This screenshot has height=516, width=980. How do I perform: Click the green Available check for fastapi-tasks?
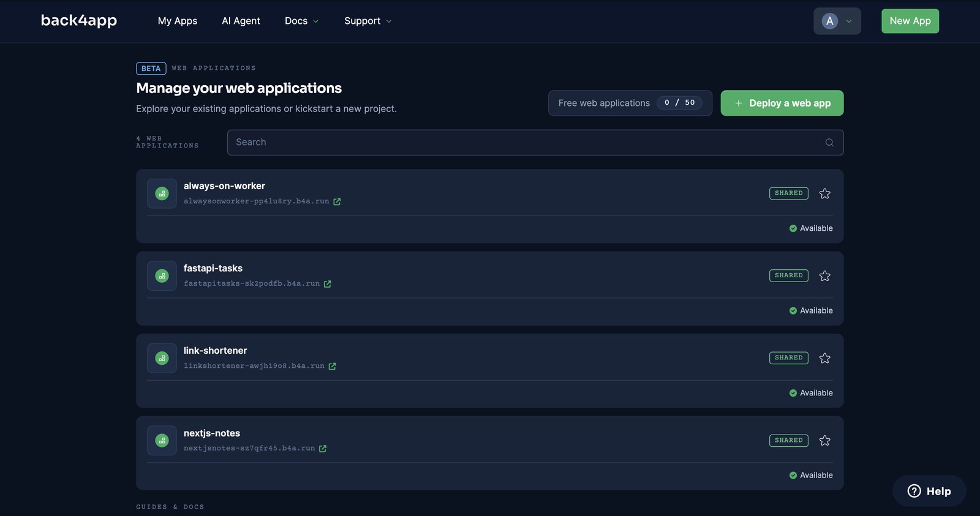(793, 311)
